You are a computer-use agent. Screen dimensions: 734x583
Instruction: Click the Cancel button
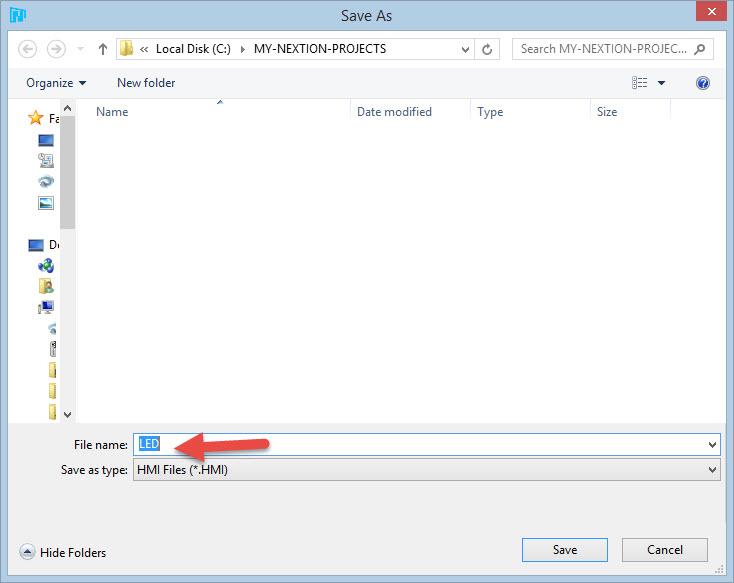(665, 549)
